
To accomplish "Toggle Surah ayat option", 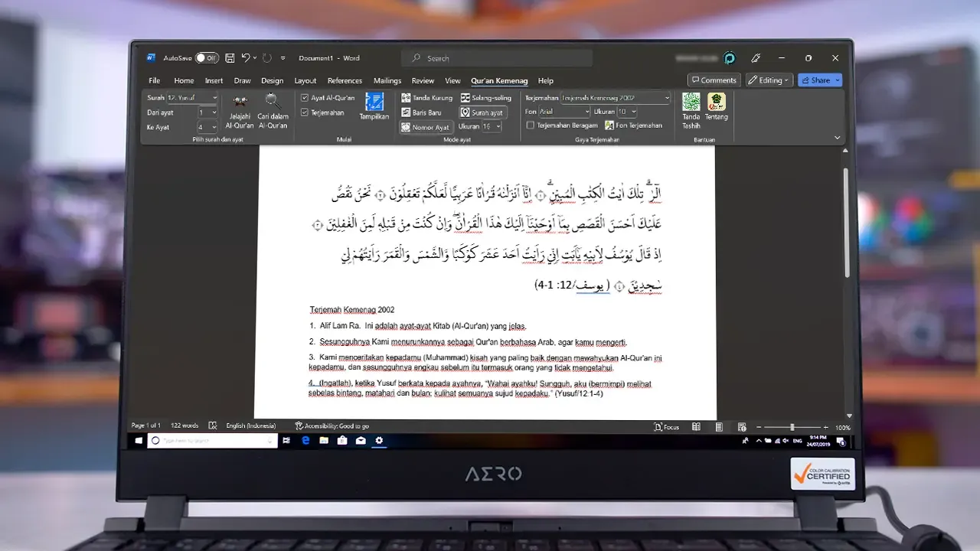I will [482, 112].
